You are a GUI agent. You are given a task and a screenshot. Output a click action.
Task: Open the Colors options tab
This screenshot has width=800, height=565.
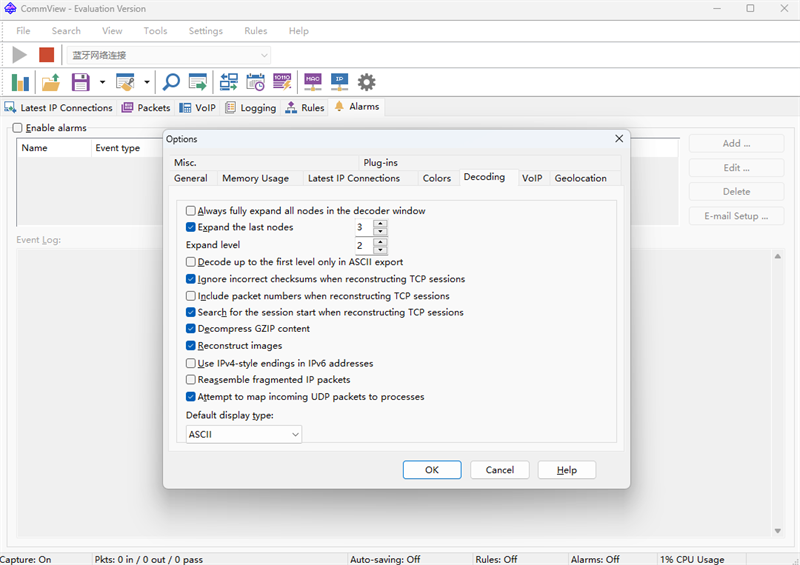point(437,178)
